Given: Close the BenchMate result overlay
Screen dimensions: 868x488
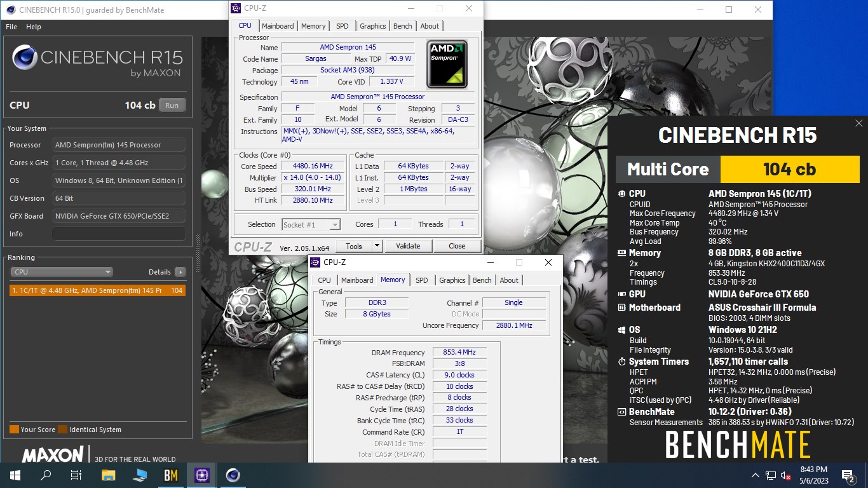Looking at the screenshot, I should pos(859,123).
